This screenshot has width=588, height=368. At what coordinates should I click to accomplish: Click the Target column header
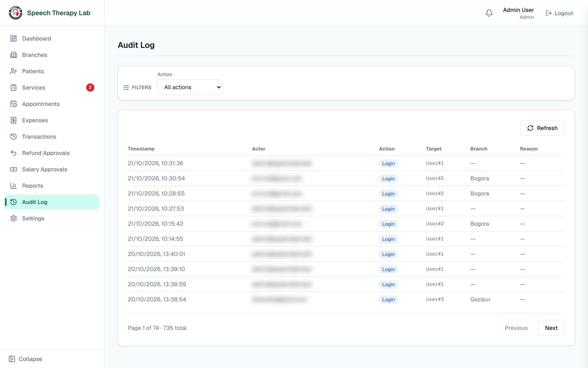433,149
